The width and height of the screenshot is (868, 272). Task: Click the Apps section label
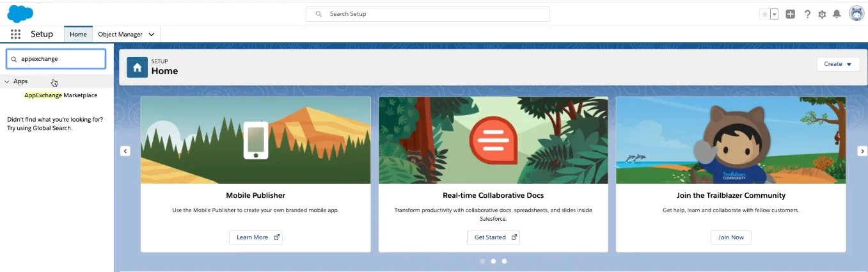coord(20,81)
